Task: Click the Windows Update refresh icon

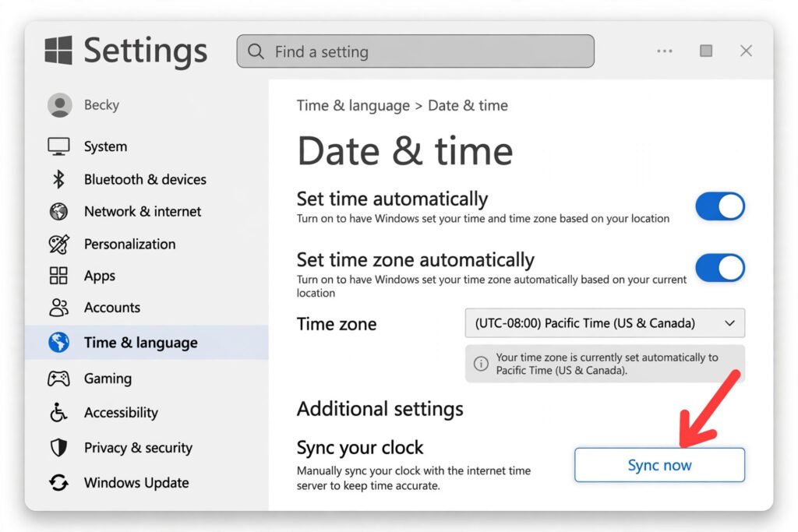Action: (58, 482)
